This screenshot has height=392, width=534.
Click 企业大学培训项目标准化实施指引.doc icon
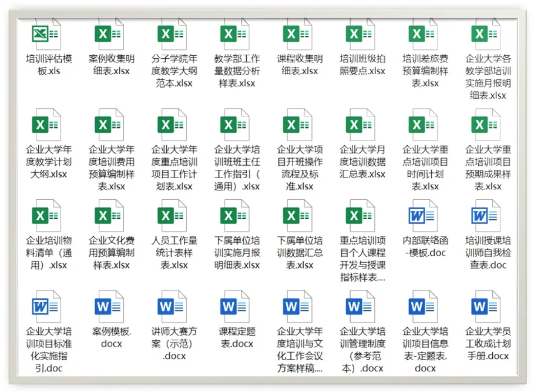pyautogui.click(x=46, y=307)
